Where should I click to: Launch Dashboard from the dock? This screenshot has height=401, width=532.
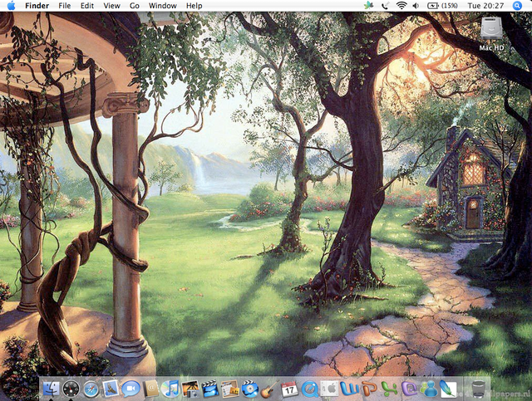71,389
